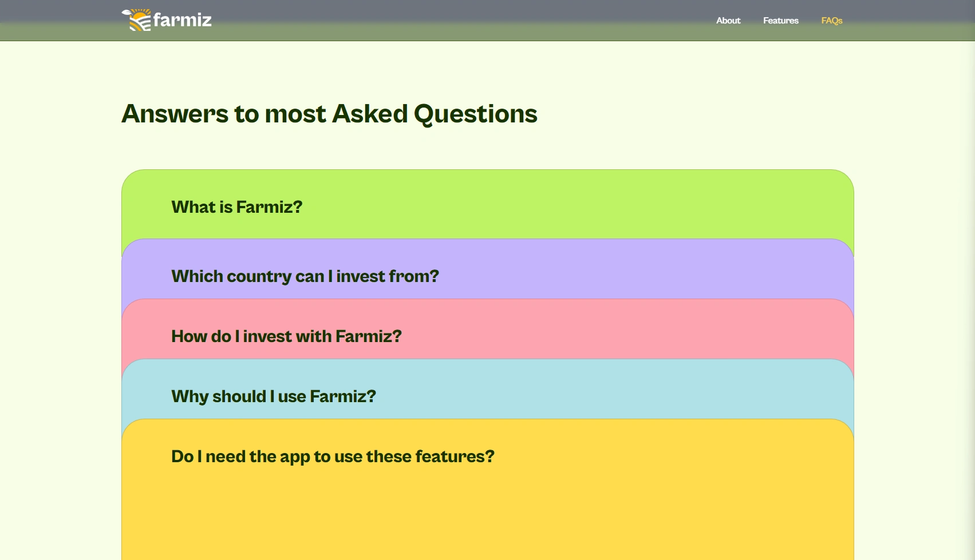The width and height of the screenshot is (975, 560).
Task: Go to the Features section link
Action: point(781,21)
